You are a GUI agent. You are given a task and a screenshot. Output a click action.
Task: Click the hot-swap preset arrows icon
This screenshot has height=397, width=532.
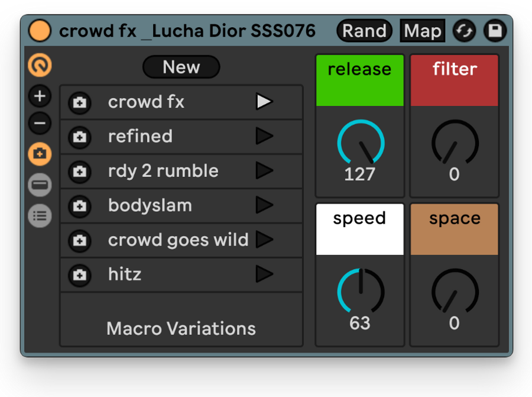point(464,31)
